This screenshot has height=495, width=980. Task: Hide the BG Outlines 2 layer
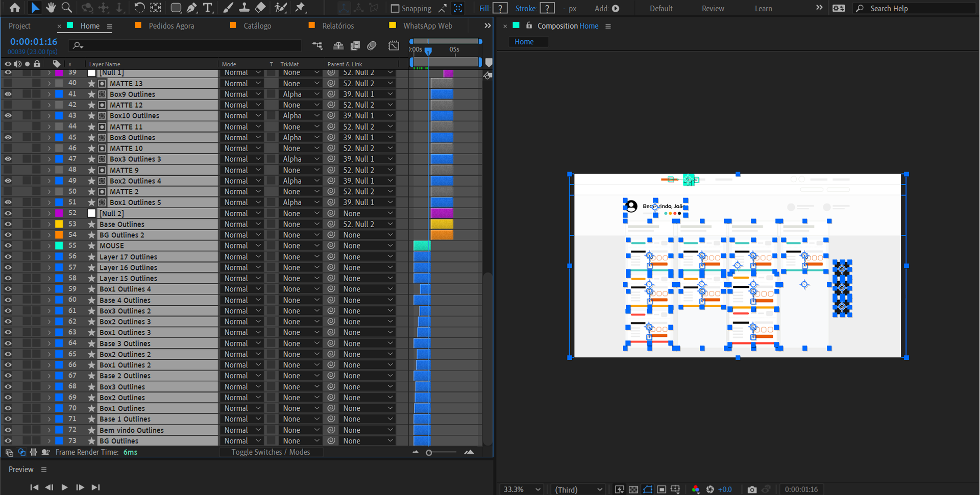(x=8, y=235)
